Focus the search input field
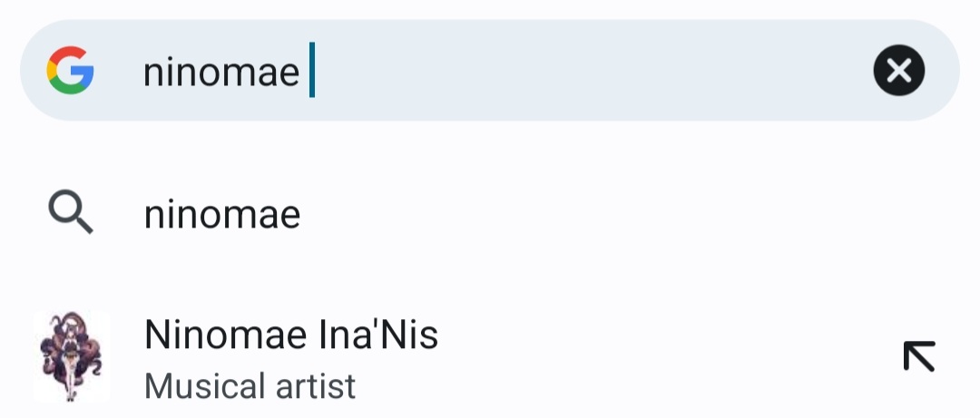 pos(544,71)
